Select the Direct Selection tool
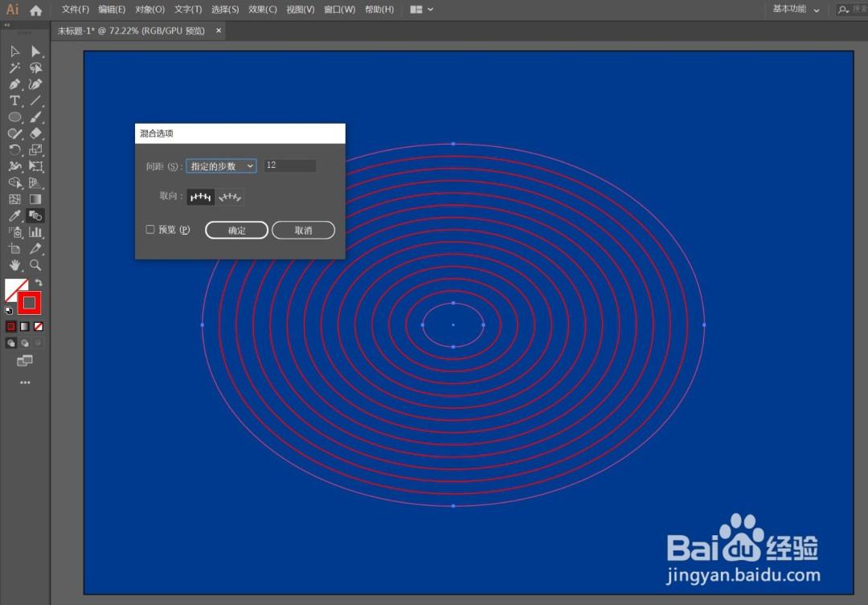 tap(36, 51)
